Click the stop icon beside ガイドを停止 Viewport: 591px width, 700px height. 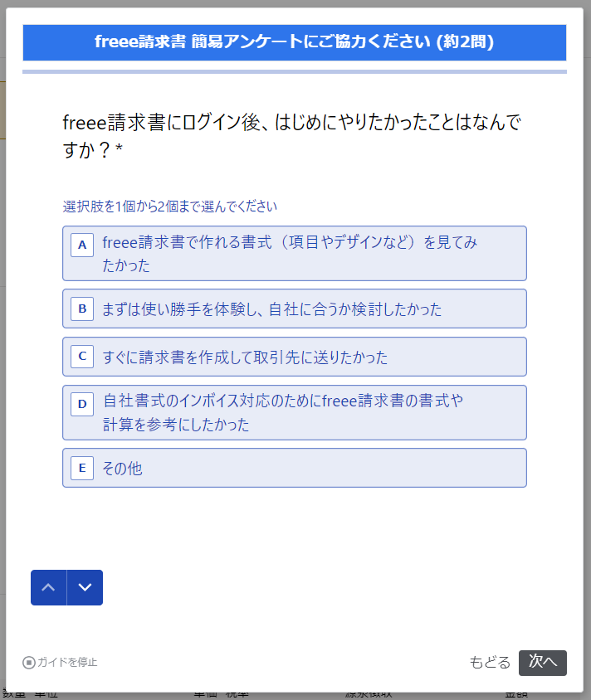pyautogui.click(x=29, y=663)
